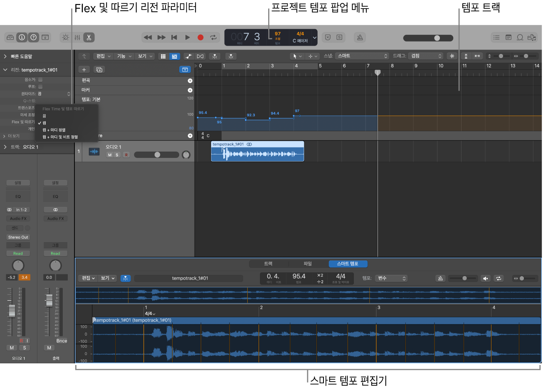
Task: Enable the 음소거 checkbox in region inspector
Action: coord(40,80)
